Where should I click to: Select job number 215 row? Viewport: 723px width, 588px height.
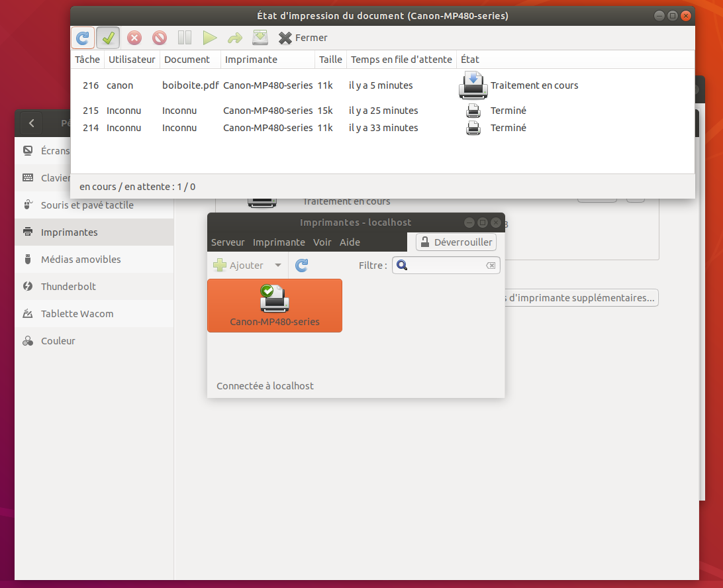(x=383, y=111)
